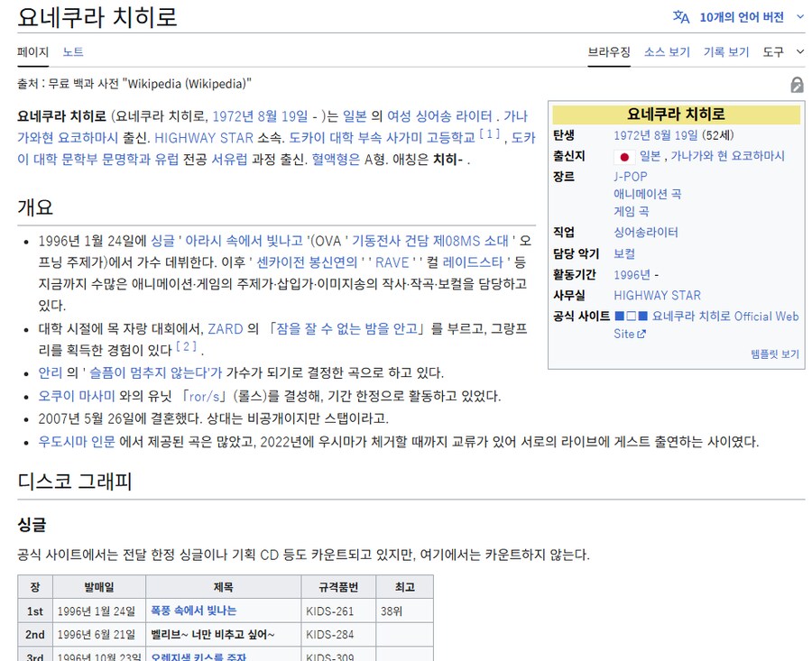Open the J-POP genre link
The width and height of the screenshot is (812, 661).
(x=631, y=177)
